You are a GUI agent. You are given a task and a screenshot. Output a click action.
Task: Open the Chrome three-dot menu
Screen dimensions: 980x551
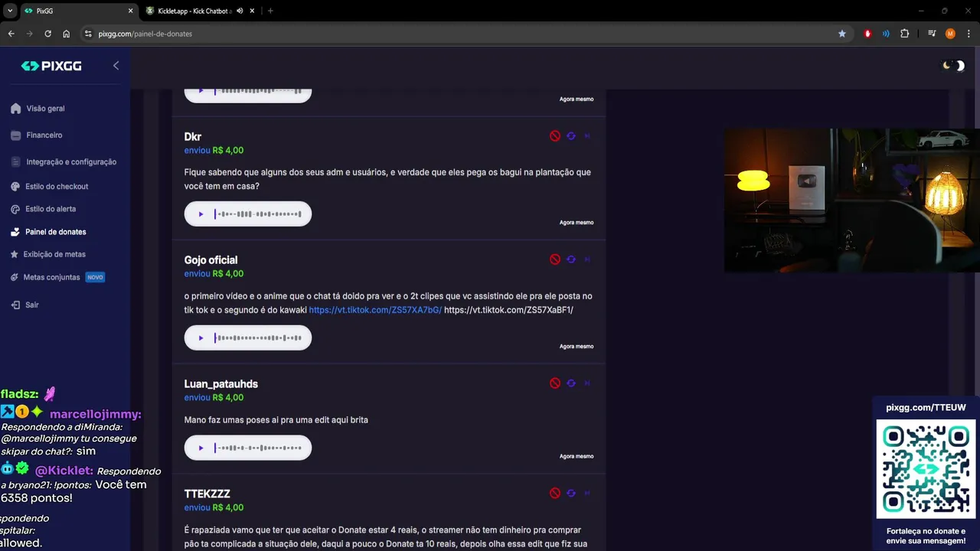[969, 34]
